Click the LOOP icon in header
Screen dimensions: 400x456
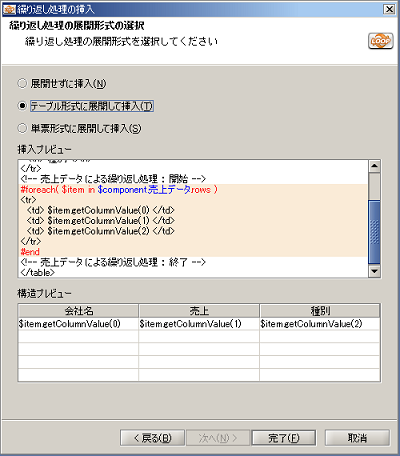point(381,41)
